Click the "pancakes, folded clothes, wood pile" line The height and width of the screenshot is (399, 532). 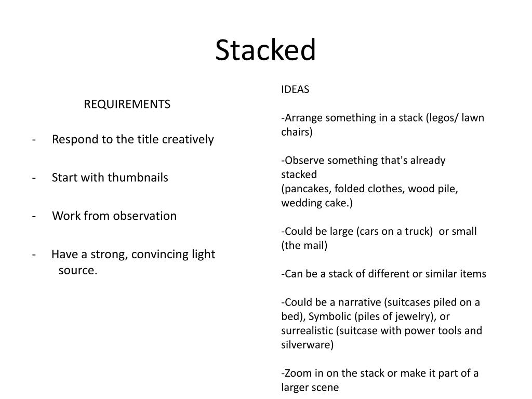click(x=369, y=189)
